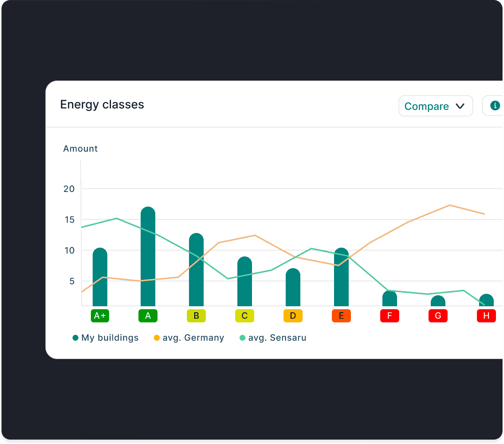Click the bar above class A+
The height and width of the screenshot is (444, 504).
[100, 277]
